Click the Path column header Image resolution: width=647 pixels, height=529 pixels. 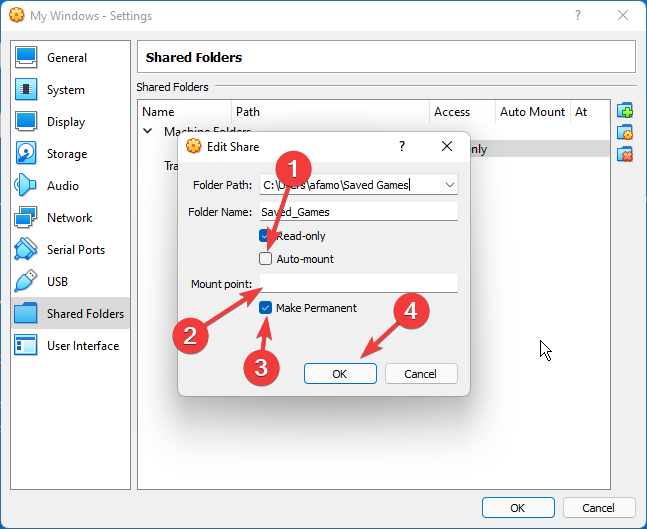point(331,111)
